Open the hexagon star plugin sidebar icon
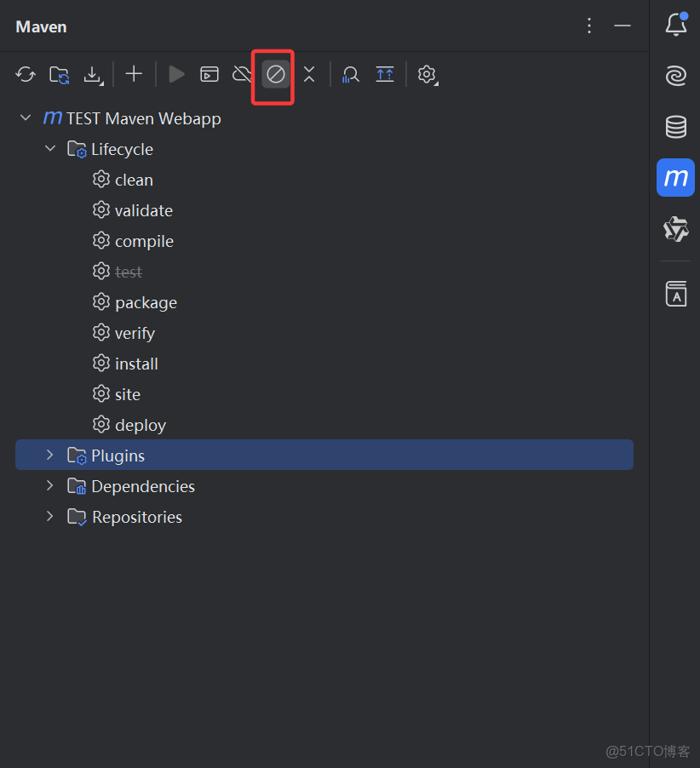This screenshot has width=700, height=768. 676,229
